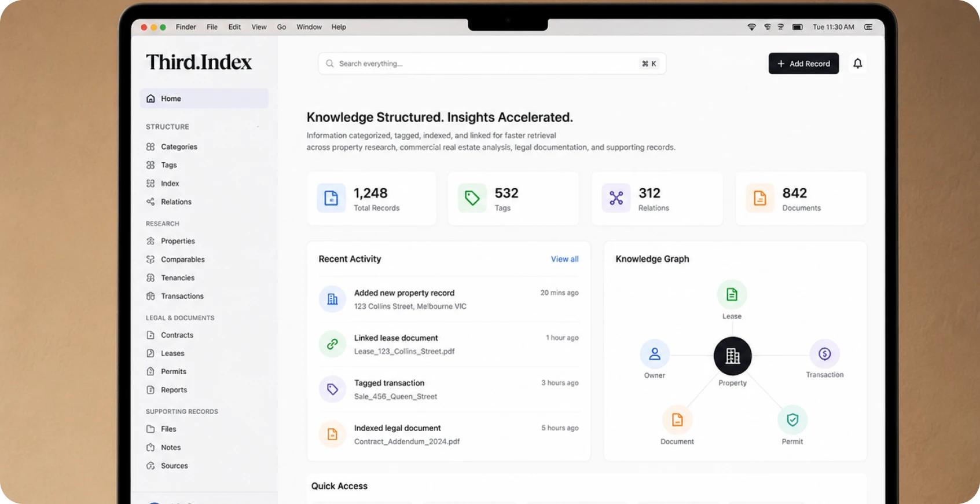
Task: Click the battery icon in menu bar
Action: [797, 27]
